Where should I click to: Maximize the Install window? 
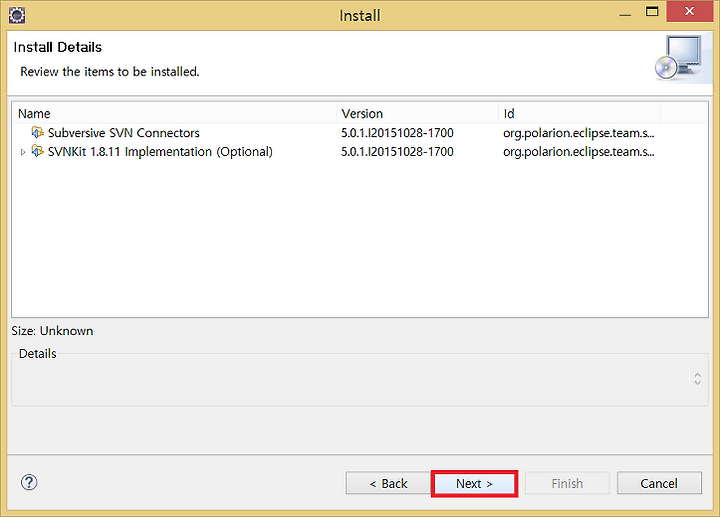point(652,12)
